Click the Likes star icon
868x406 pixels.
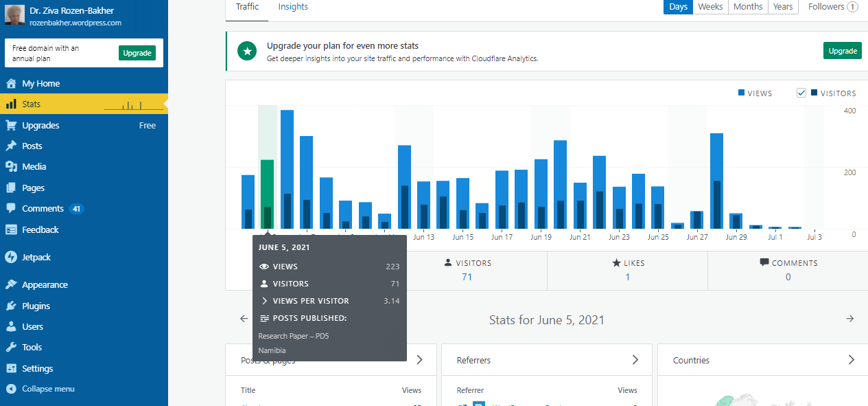pyautogui.click(x=616, y=262)
